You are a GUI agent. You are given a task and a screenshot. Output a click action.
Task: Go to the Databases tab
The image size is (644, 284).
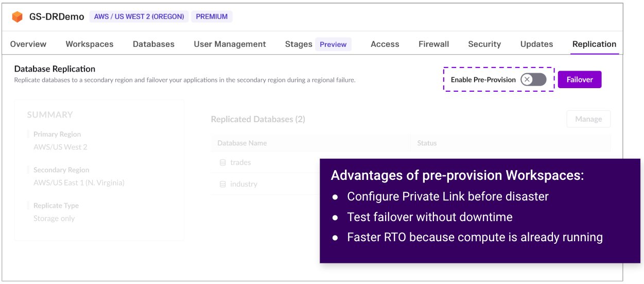pos(153,44)
